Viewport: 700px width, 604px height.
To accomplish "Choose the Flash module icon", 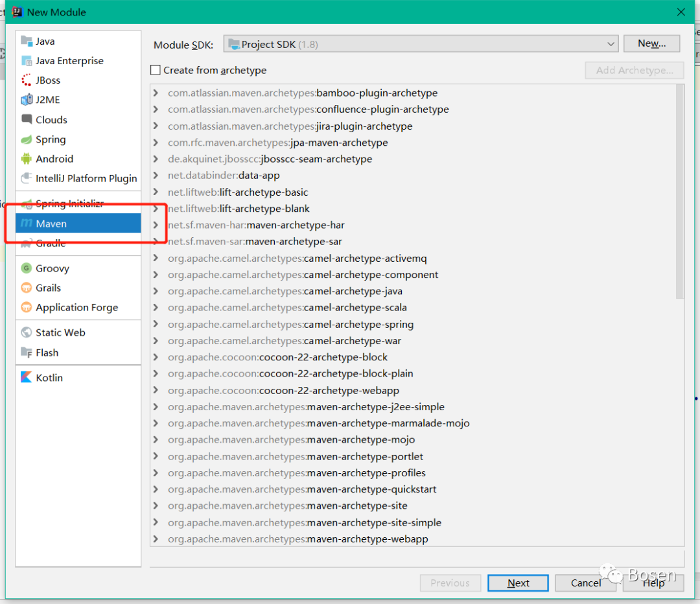I will pyautogui.click(x=27, y=352).
